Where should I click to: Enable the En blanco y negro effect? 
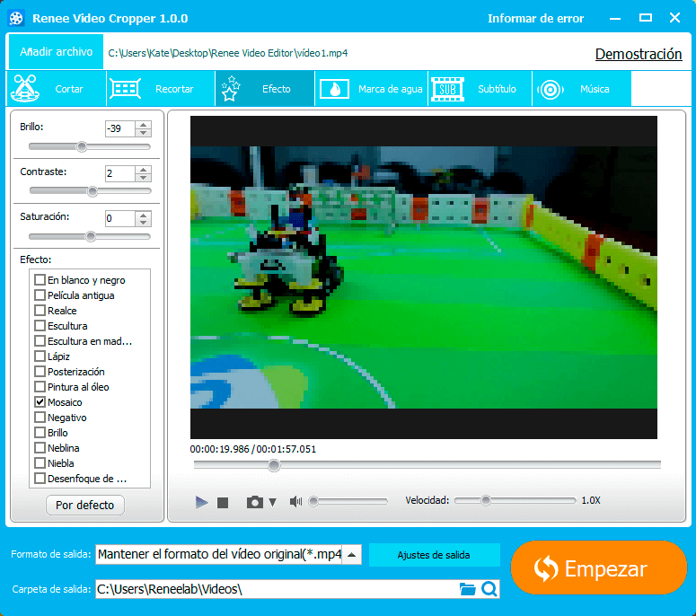(40, 279)
